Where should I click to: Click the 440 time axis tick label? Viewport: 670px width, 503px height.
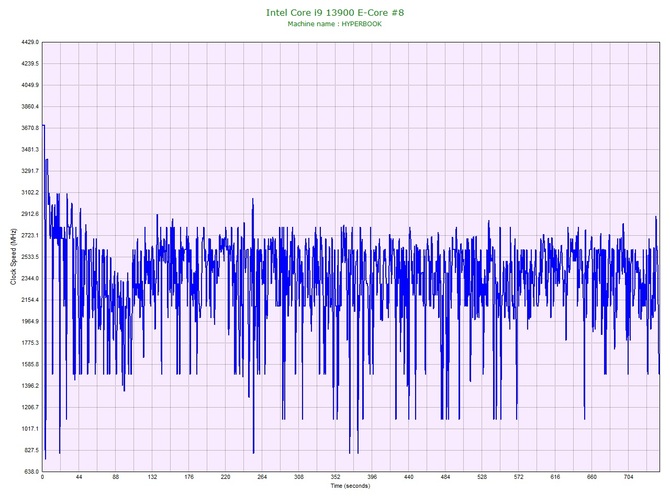409,477
